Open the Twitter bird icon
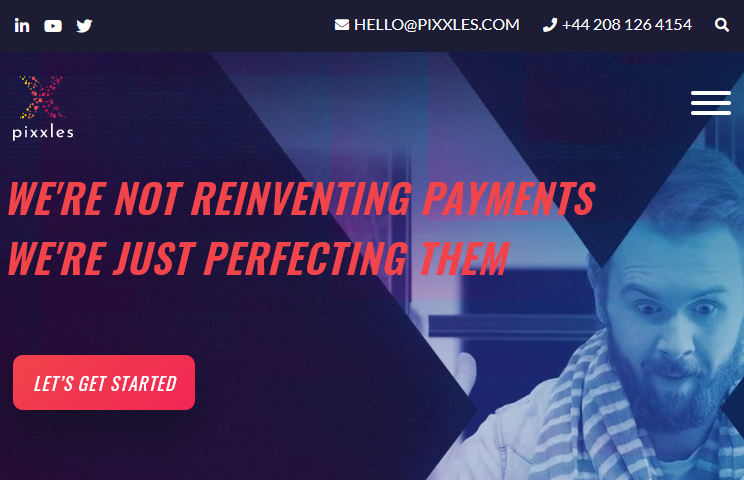 point(84,26)
